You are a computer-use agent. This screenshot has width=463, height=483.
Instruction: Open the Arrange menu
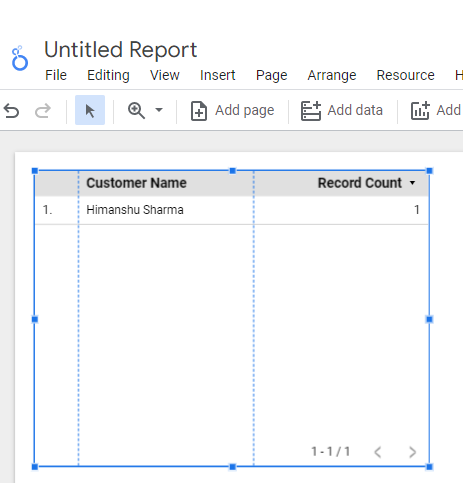point(332,75)
